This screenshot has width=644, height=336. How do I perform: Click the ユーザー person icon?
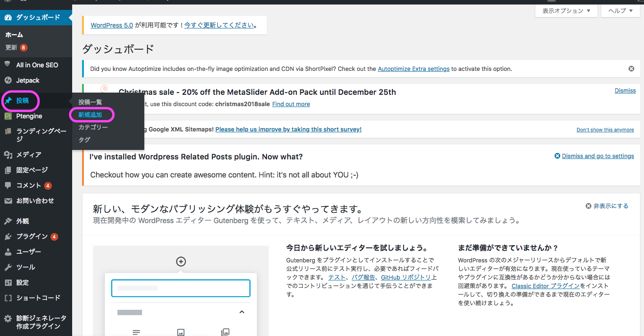tap(8, 252)
